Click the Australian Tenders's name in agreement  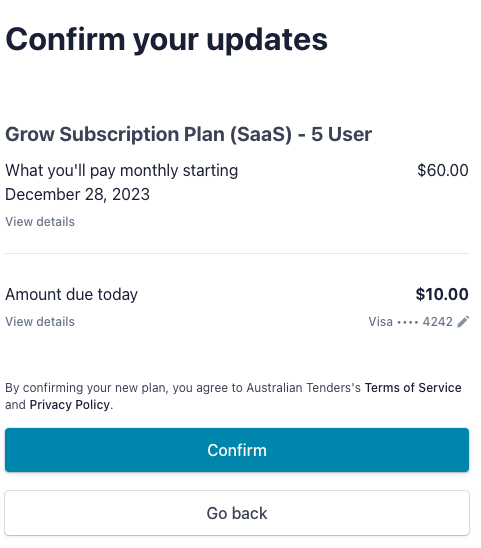[x=303, y=388]
